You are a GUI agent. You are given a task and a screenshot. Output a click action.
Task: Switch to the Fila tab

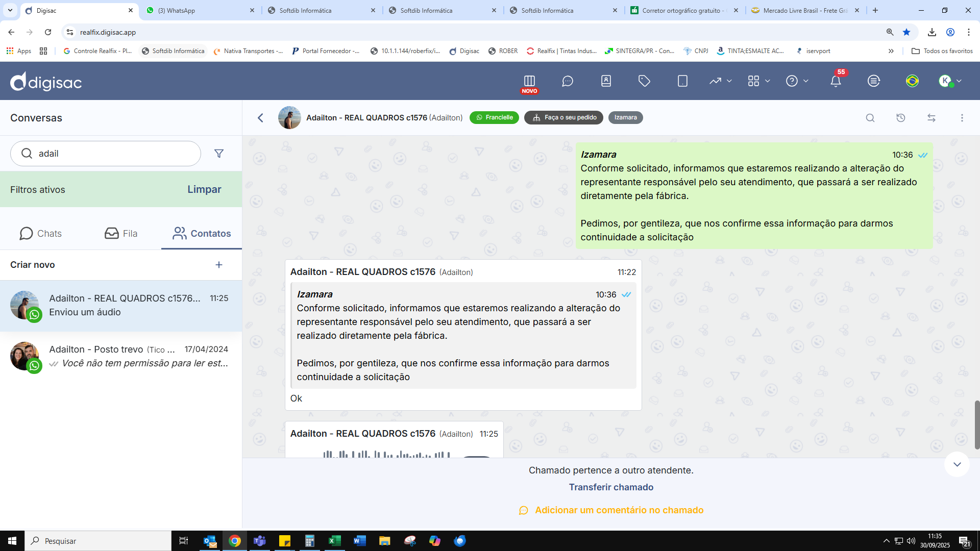[121, 234]
